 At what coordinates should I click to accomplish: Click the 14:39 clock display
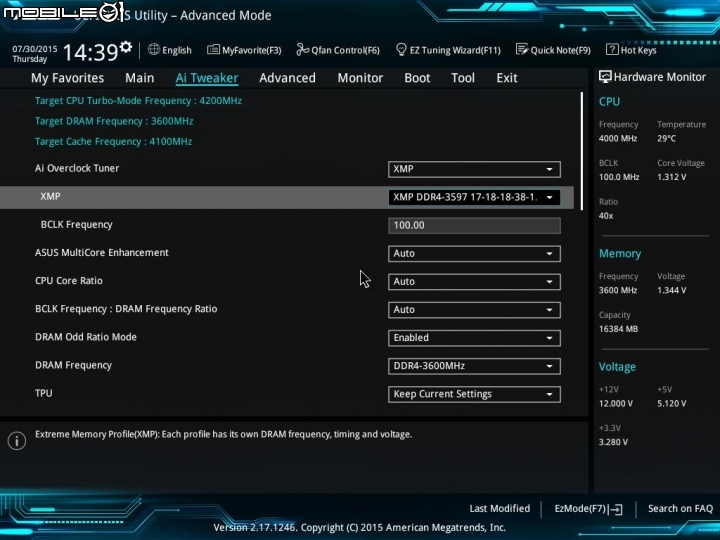pos(90,52)
